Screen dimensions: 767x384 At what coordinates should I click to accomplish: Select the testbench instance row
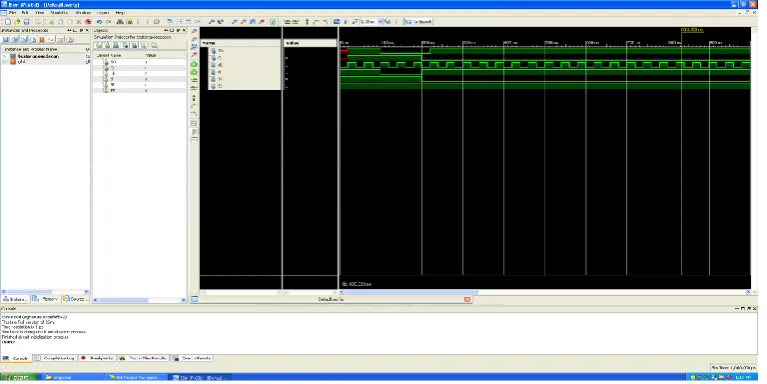[x=45, y=57]
